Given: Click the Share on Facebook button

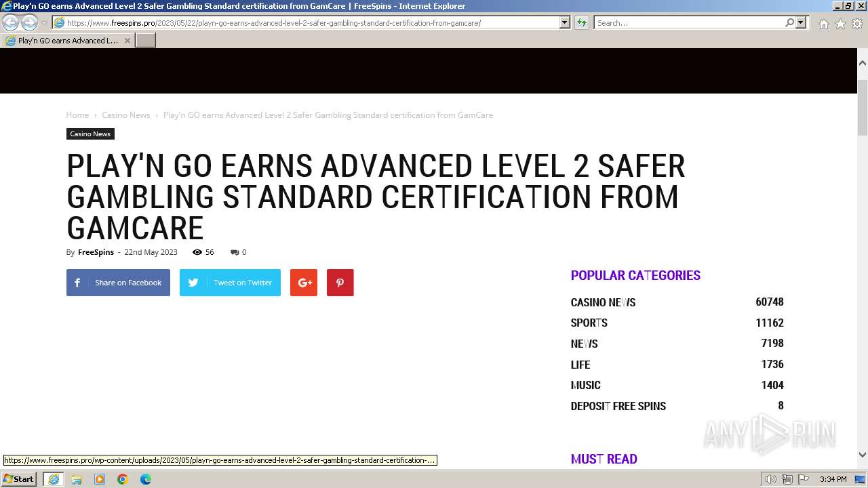Looking at the screenshot, I should click(x=118, y=283).
